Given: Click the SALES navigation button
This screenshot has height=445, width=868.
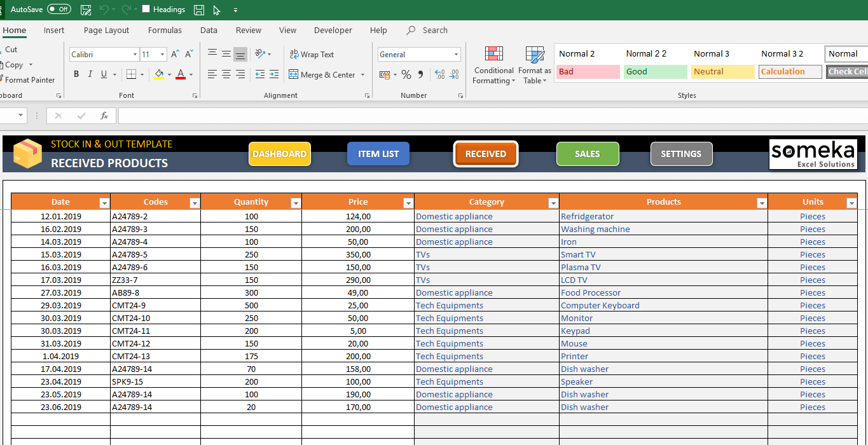Looking at the screenshot, I should [x=587, y=153].
